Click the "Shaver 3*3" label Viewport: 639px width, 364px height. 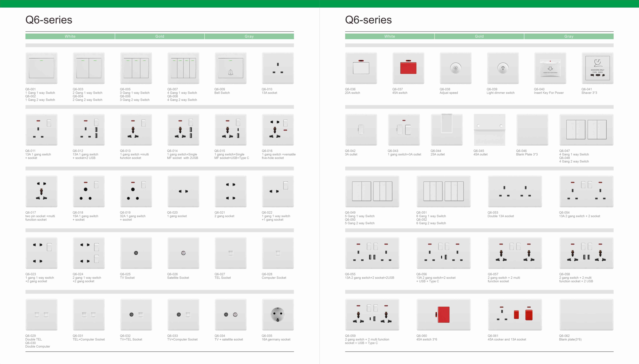(589, 93)
